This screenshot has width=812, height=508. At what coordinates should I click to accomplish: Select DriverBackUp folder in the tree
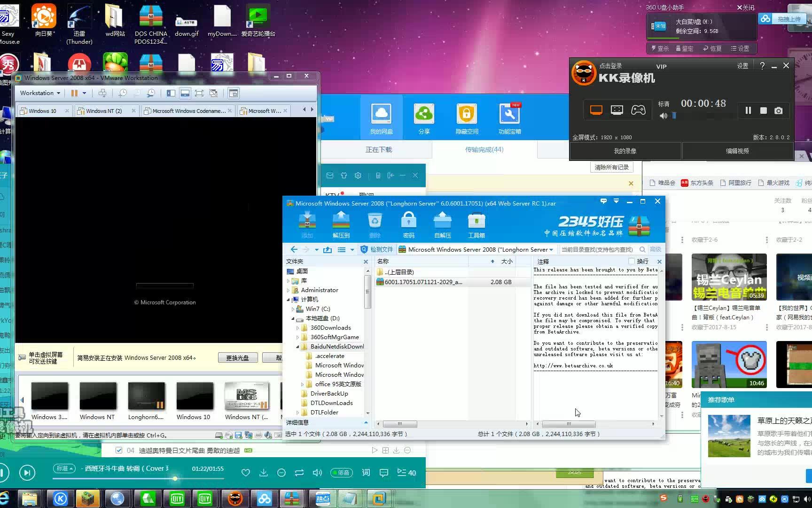(329, 394)
